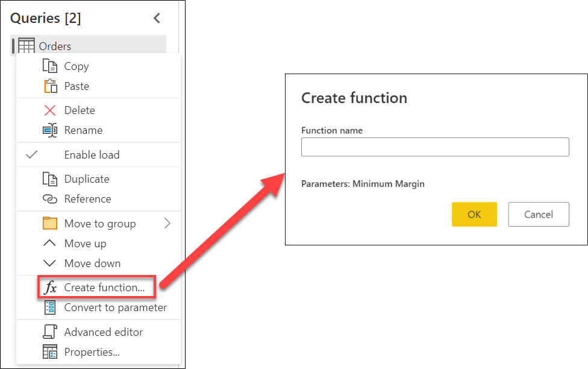Click the Properties table icon
Screen dimensions: 588x369
(x=50, y=352)
